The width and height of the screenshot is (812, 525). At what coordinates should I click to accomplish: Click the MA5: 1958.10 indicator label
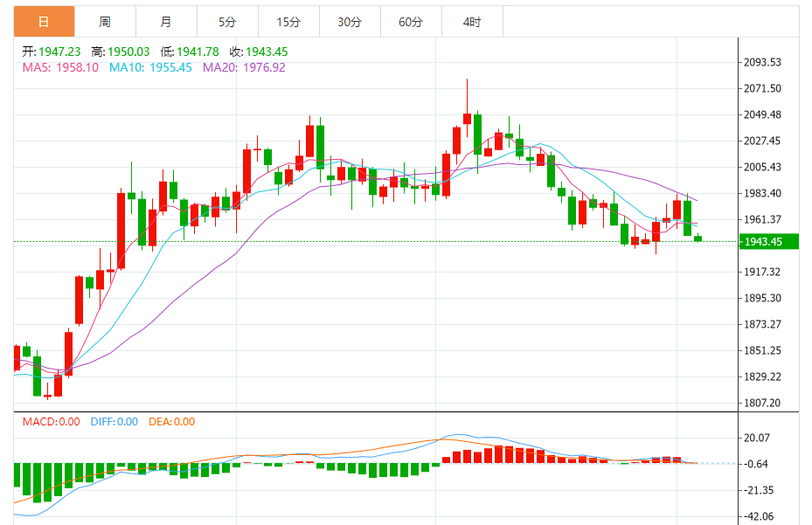[x=60, y=68]
